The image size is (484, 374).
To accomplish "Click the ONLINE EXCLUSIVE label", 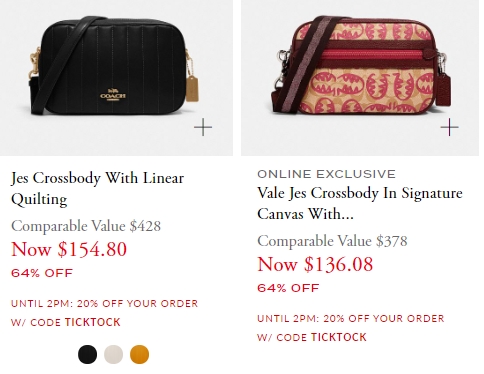I will (x=326, y=174).
